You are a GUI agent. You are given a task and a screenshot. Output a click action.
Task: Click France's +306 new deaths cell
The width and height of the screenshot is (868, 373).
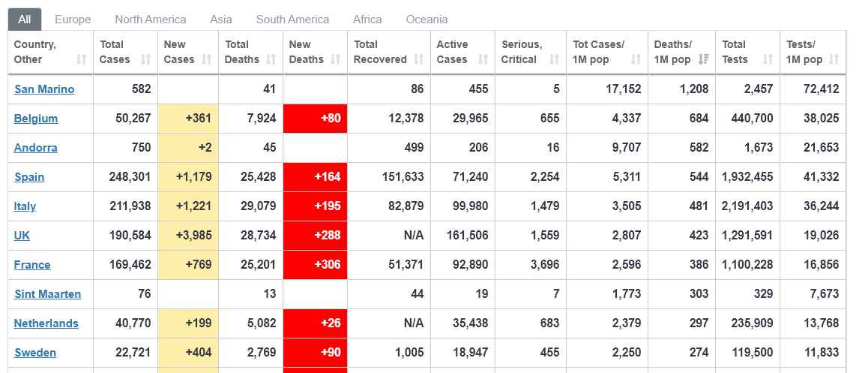tap(315, 265)
